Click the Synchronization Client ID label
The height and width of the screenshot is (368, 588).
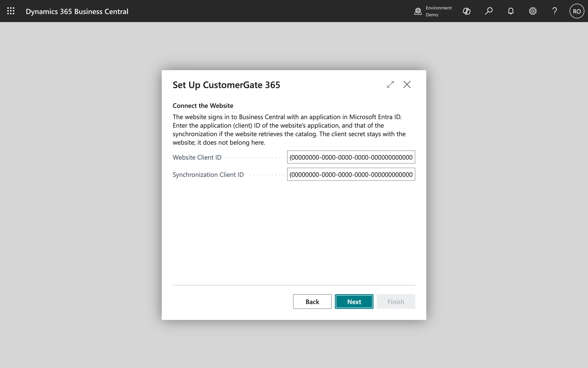point(208,175)
